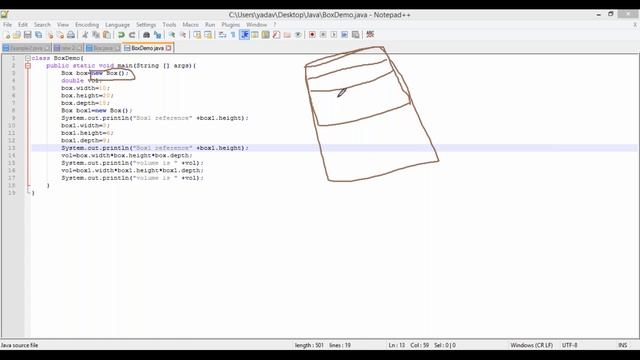The height and width of the screenshot is (360, 640).
Task: Start macro recording with red circle
Action: click(312, 35)
